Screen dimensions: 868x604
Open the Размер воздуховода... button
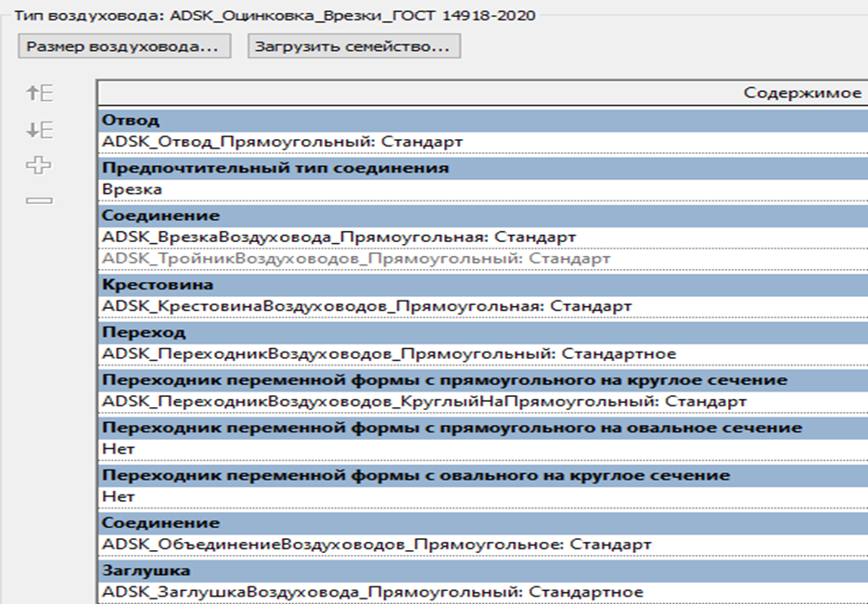coord(124,46)
